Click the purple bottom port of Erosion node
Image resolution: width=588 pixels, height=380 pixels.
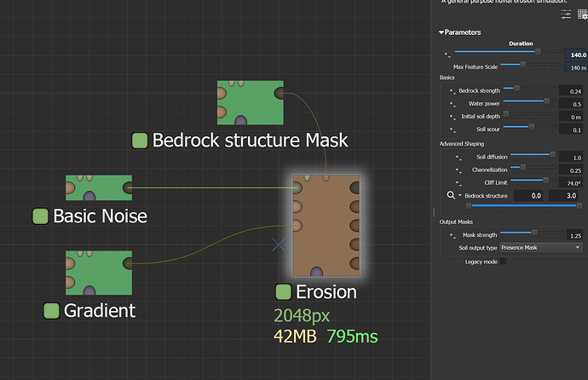316,272
